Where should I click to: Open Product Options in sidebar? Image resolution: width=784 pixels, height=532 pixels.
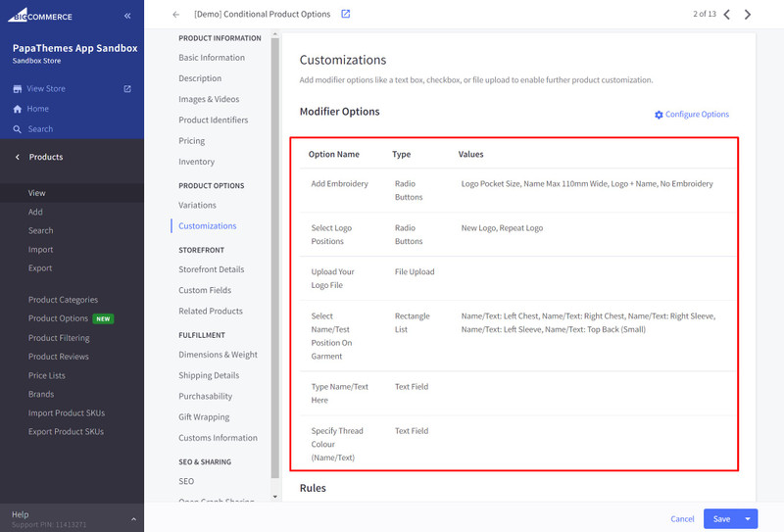click(58, 318)
